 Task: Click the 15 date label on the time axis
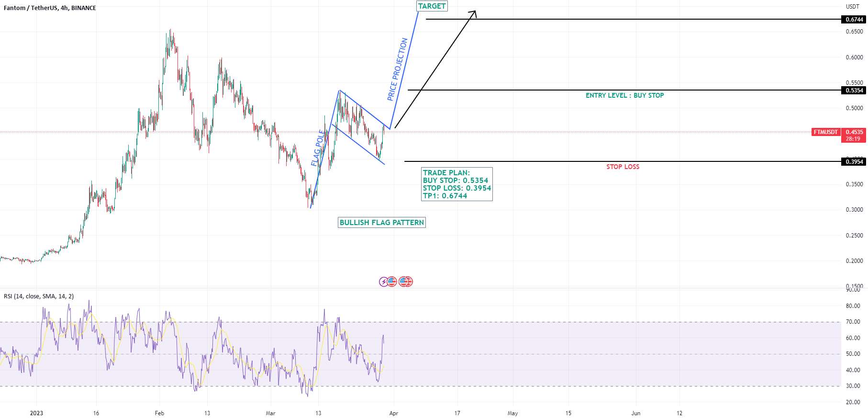(x=568, y=413)
